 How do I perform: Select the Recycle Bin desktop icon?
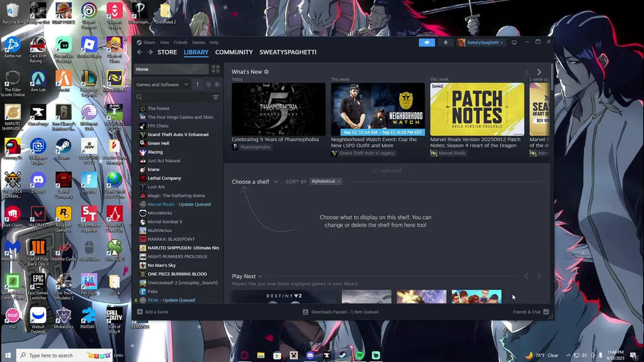point(13,14)
